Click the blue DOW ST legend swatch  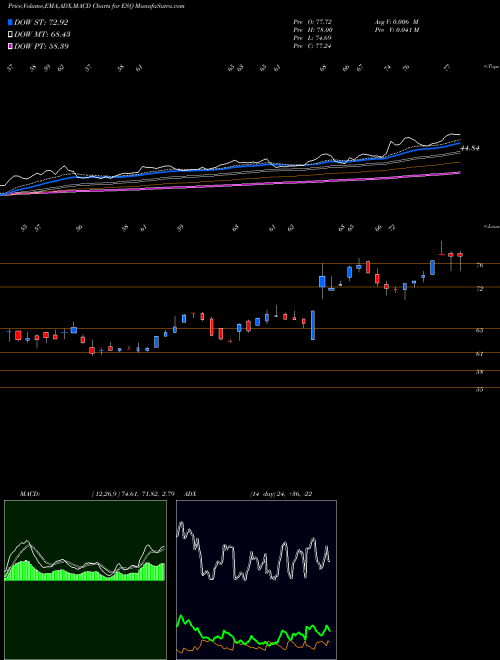tap(10, 22)
